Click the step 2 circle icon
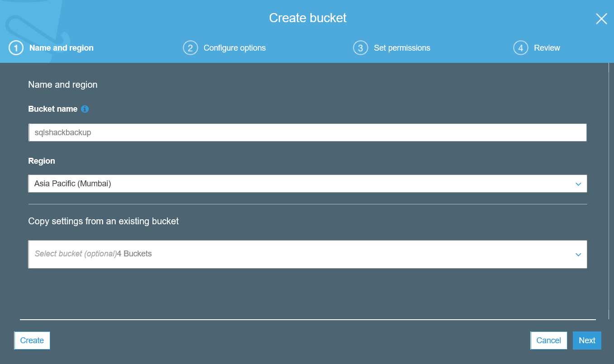The height and width of the screenshot is (364, 614). [190, 47]
